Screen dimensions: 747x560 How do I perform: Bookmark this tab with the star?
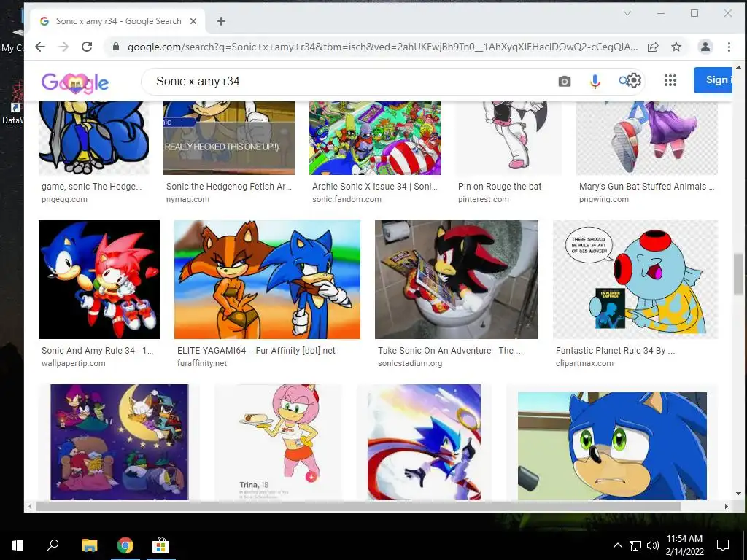[x=676, y=47]
